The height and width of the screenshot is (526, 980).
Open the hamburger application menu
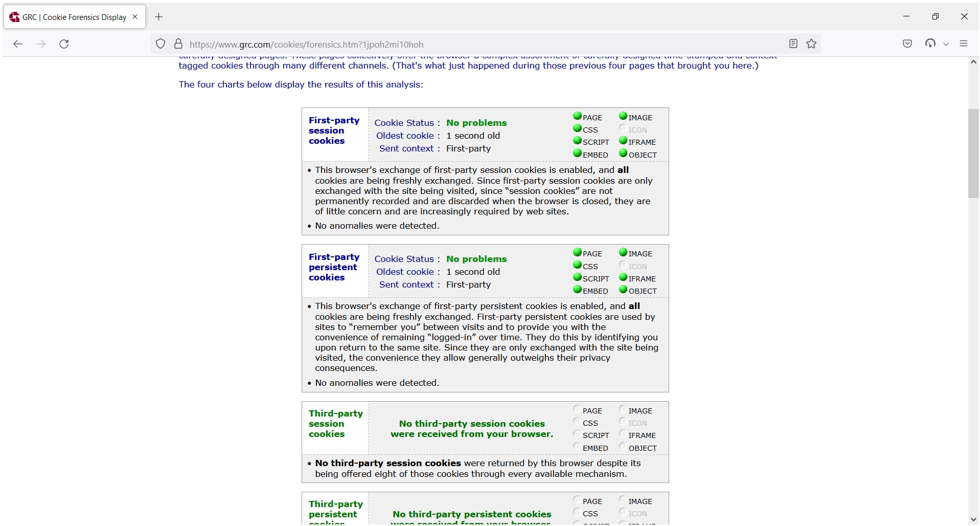964,43
